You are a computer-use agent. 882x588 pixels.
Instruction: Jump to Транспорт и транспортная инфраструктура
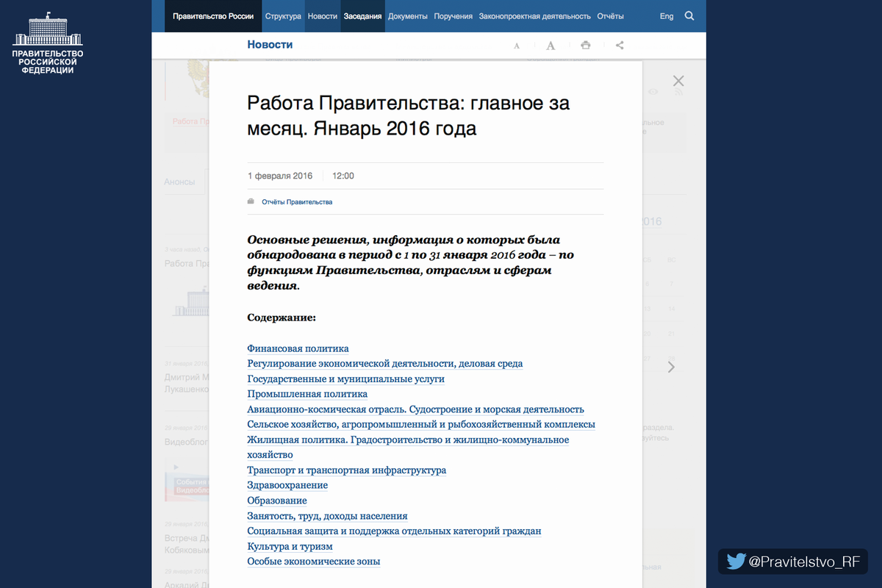346,470
